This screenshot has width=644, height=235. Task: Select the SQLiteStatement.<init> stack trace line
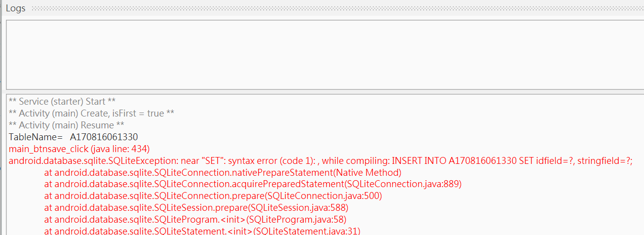(202, 231)
